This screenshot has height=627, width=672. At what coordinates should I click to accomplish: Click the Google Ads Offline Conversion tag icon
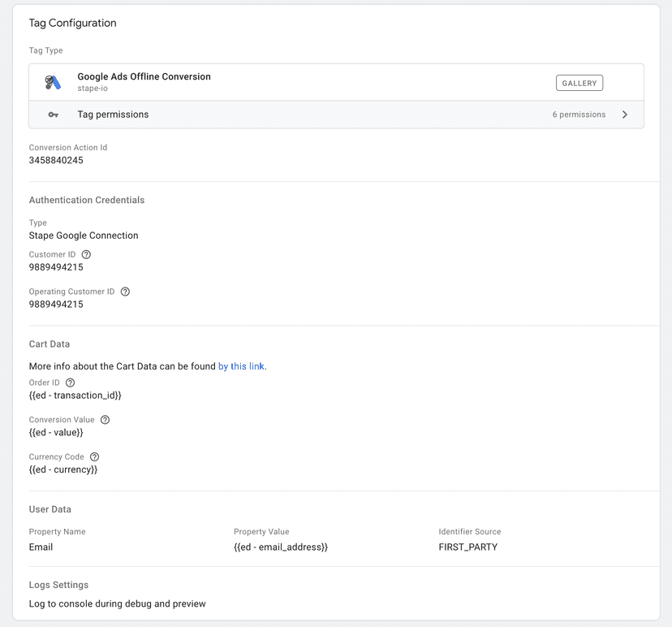click(51, 82)
